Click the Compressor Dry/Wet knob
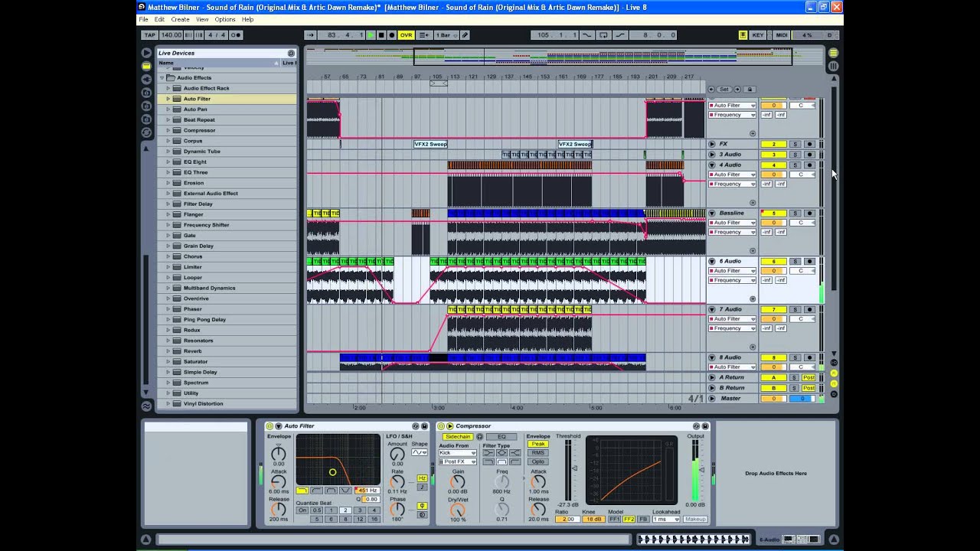Screen dimensions: 980x551 tap(458, 510)
